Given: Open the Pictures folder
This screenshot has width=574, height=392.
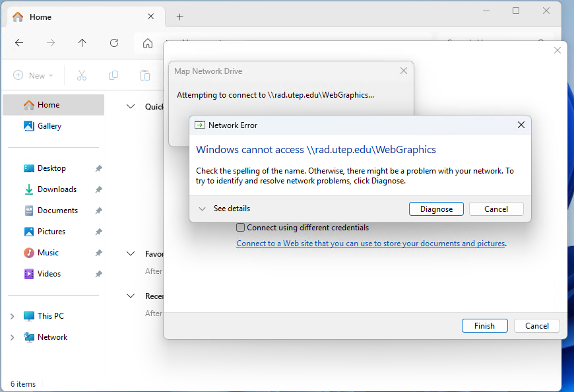Looking at the screenshot, I should pyautogui.click(x=44, y=232).
